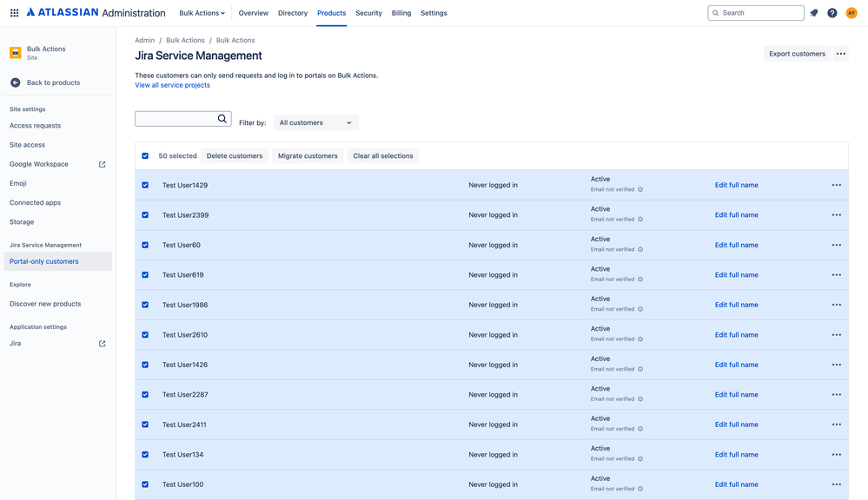Click Edit full name for Test User2411
The width and height of the screenshot is (868, 500).
736,424
